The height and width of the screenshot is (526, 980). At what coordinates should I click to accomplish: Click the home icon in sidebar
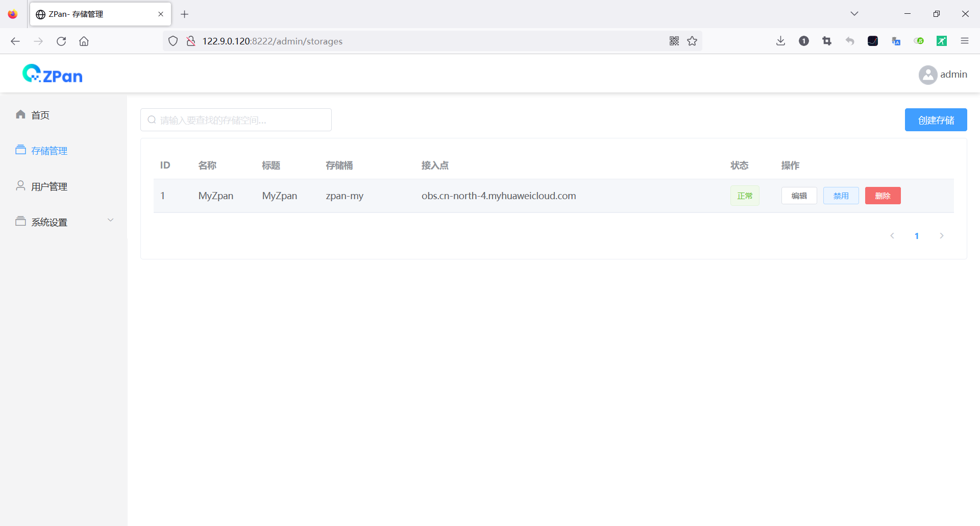click(x=20, y=114)
